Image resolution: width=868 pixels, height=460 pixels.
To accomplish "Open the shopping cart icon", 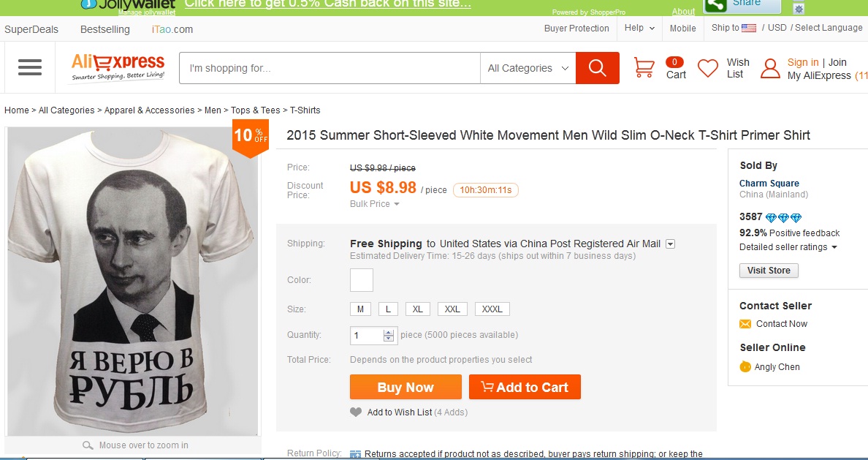I will (x=644, y=68).
